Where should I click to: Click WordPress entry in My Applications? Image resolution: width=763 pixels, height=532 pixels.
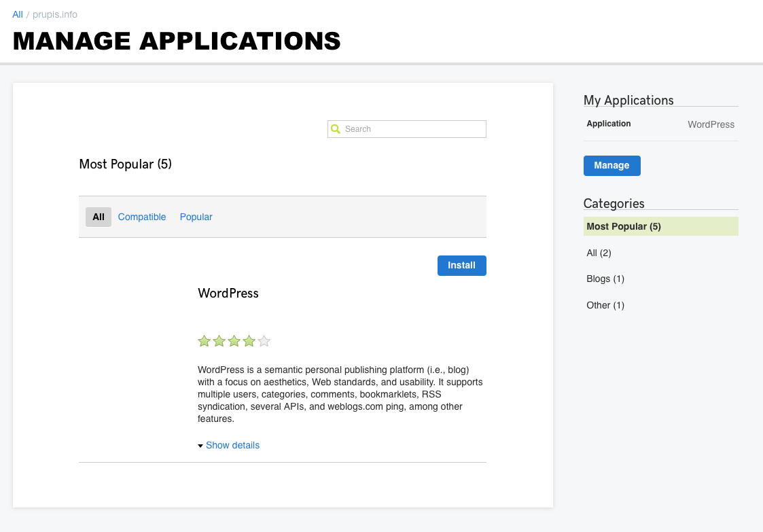(711, 124)
